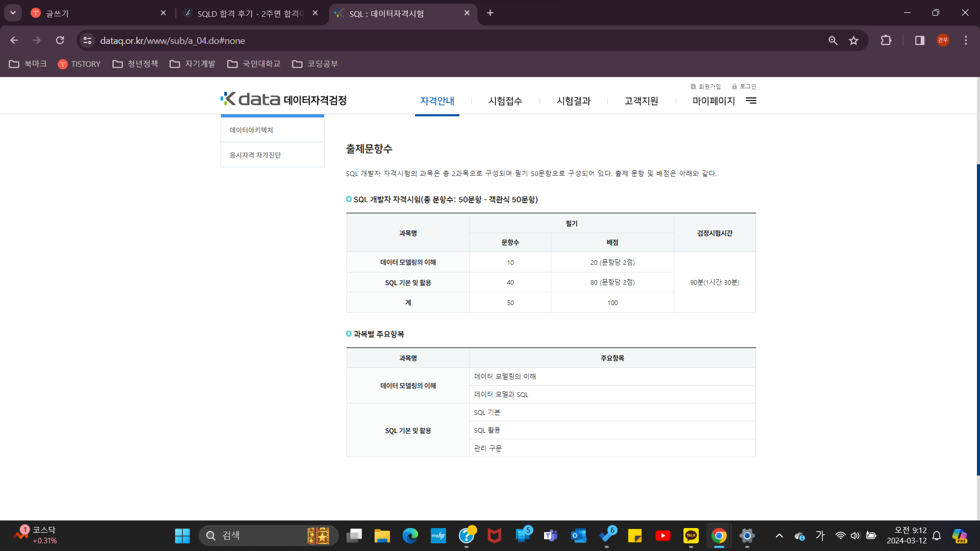
Task: Show hidden system tray icons chevron
Action: (x=779, y=536)
